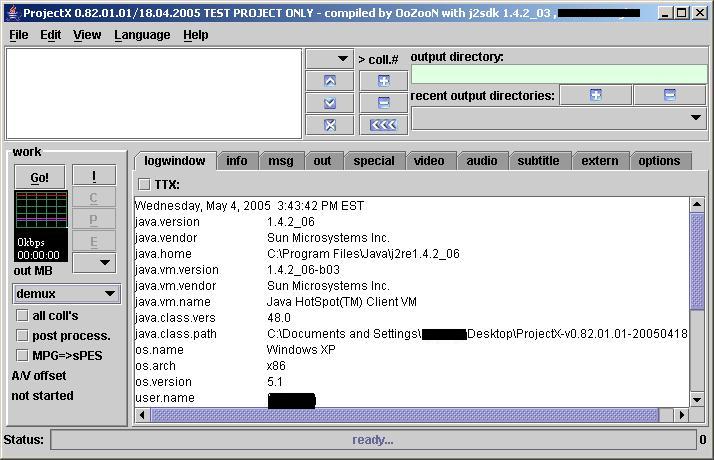Screen dimensions: 714x460
Task: Click the move-up arrow icon button
Action: coord(330,81)
